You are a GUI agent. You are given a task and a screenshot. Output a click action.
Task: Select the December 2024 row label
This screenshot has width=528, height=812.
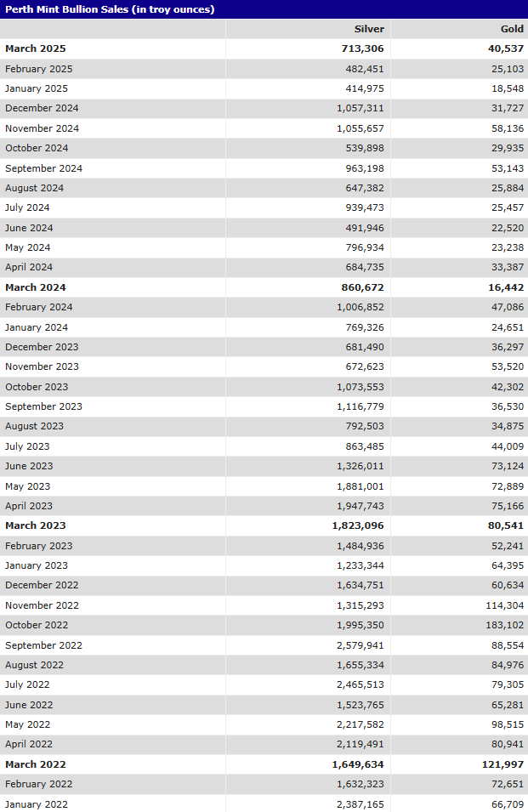(42, 109)
